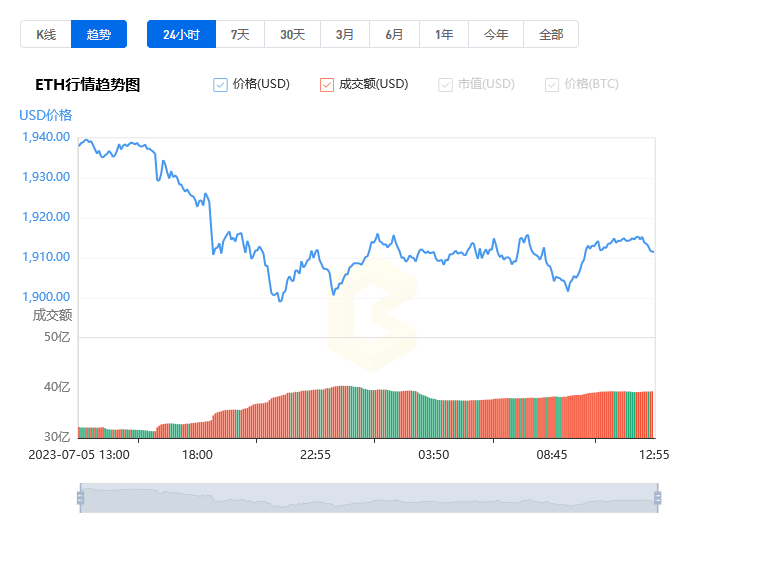The width and height of the screenshot is (780, 563).
Task: Select the 6月 range option
Action: (x=394, y=34)
